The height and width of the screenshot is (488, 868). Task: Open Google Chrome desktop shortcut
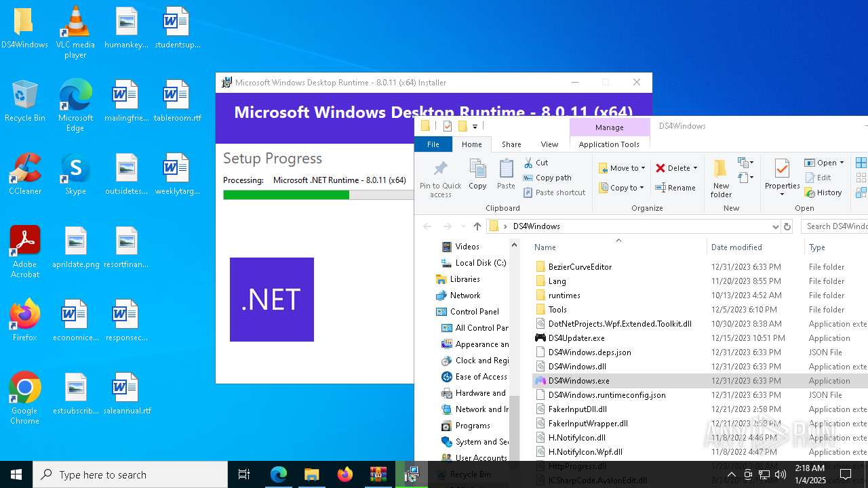[x=24, y=398]
